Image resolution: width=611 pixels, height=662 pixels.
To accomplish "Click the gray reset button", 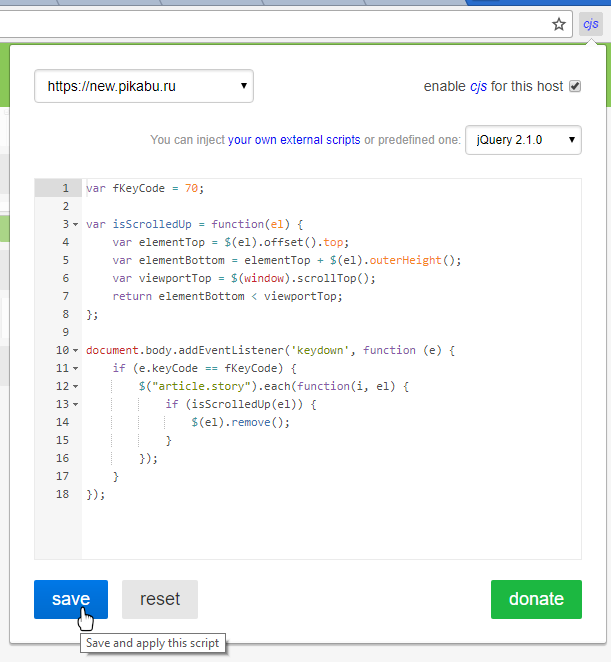I will pyautogui.click(x=160, y=599).
